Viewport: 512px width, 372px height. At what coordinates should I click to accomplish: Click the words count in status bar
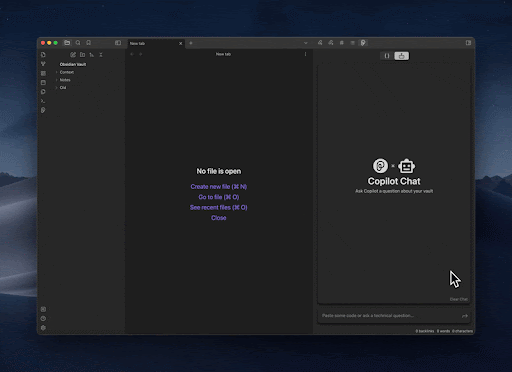[443, 331]
